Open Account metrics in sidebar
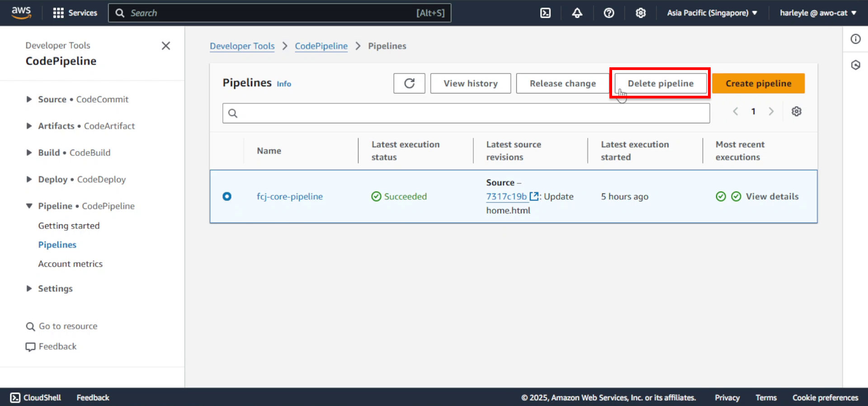 click(x=71, y=264)
